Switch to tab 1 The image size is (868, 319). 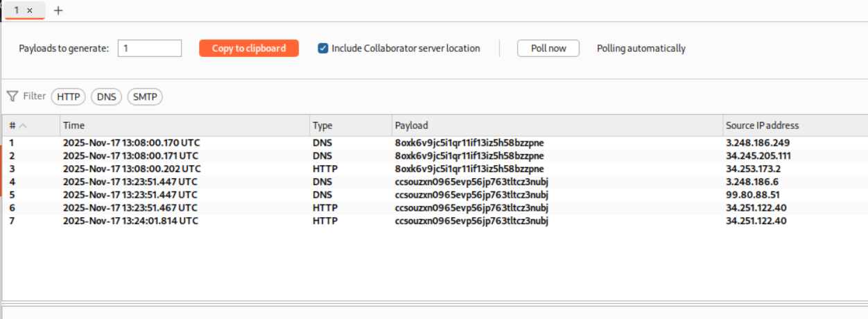[17, 10]
